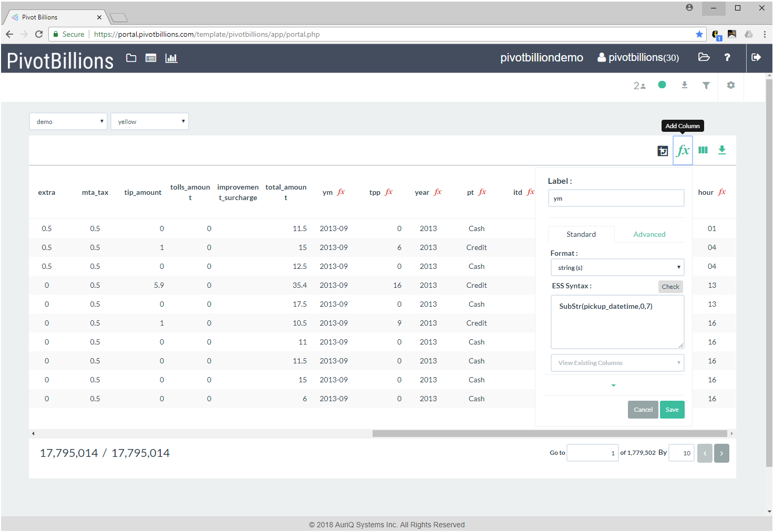Reload the page in browser
The width and height of the screenshot is (774, 532).
coord(39,34)
